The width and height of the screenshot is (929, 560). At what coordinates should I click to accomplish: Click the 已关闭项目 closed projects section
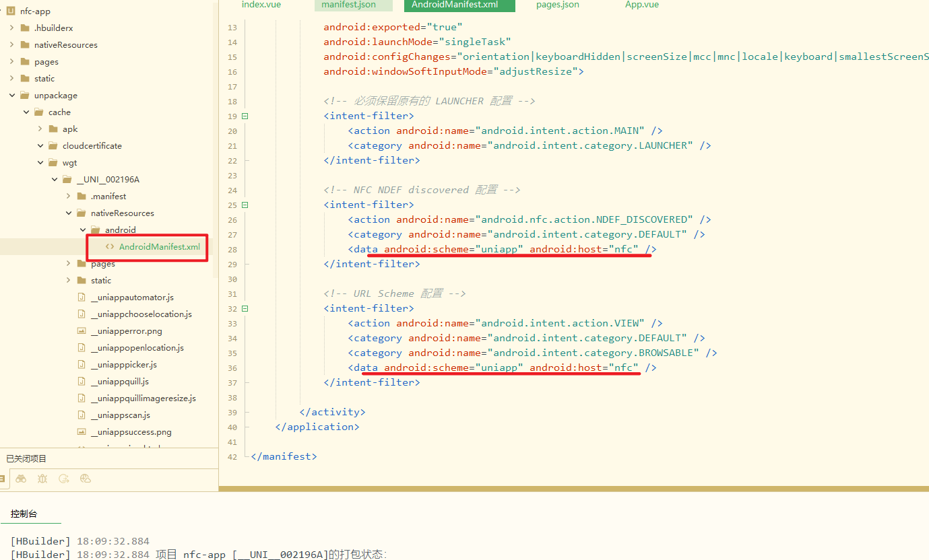click(x=26, y=458)
